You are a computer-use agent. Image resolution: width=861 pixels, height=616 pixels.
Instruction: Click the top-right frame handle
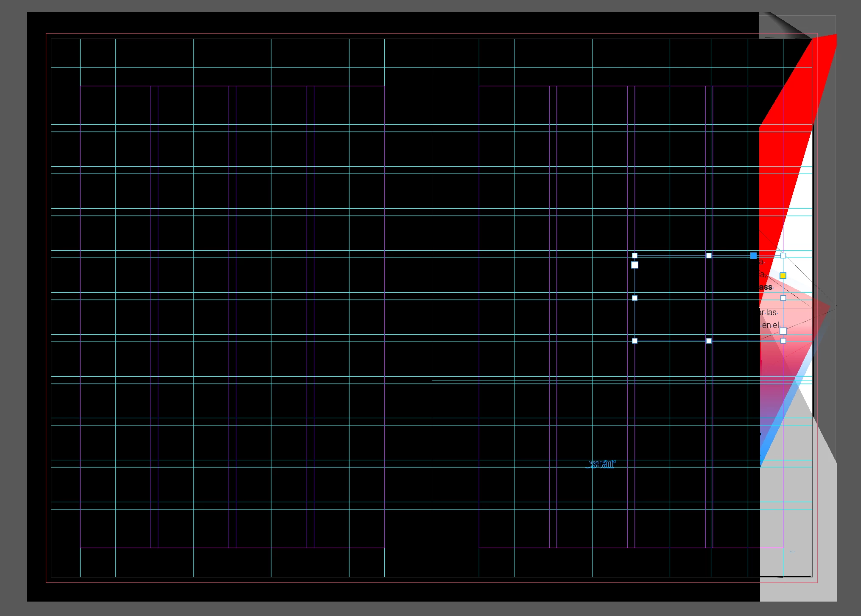coord(783,255)
